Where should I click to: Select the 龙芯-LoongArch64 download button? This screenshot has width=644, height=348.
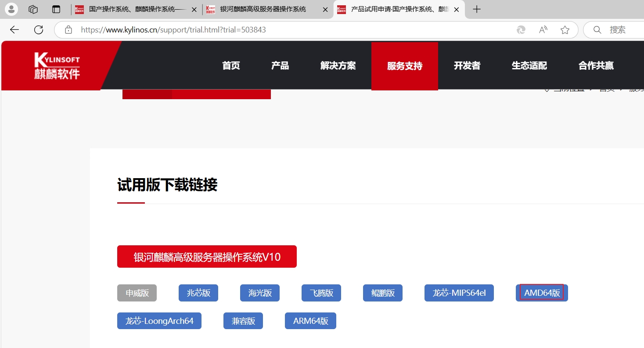(159, 321)
